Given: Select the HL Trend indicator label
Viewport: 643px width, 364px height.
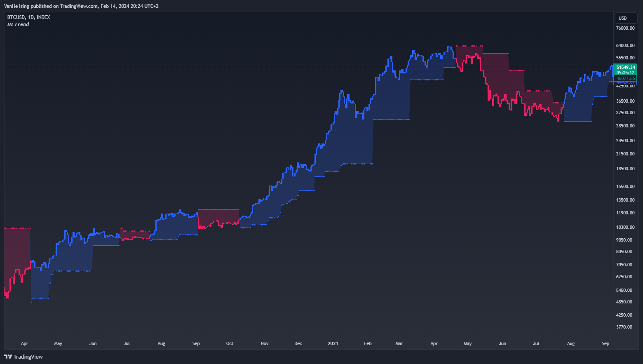Looking at the screenshot, I should coord(18,24).
